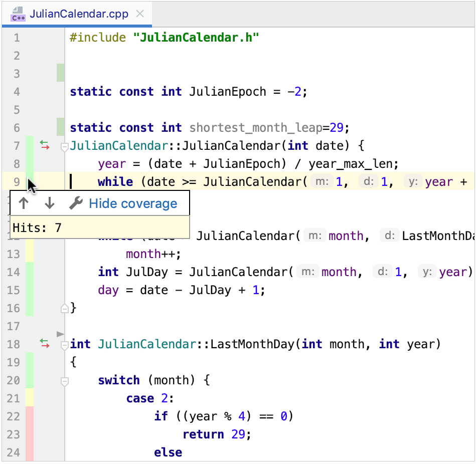Fold the switch (month) block at line 20
Viewport: 476px width, 464px height.
coord(64,382)
